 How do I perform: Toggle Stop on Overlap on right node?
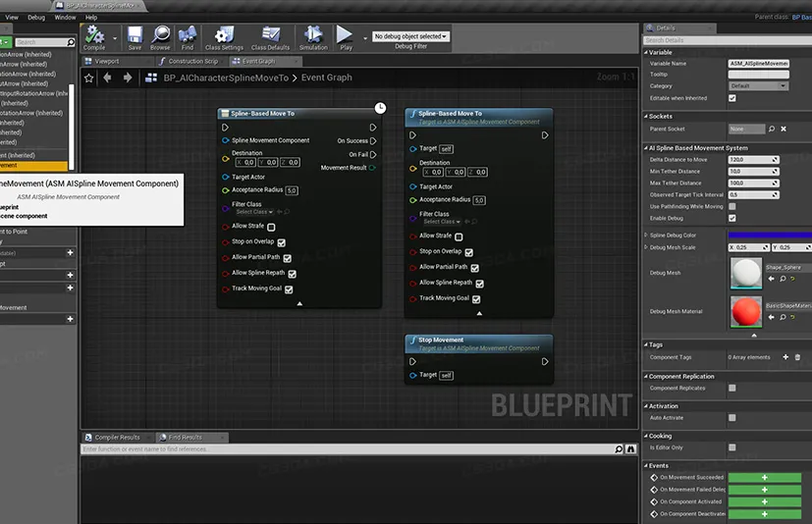(x=469, y=252)
